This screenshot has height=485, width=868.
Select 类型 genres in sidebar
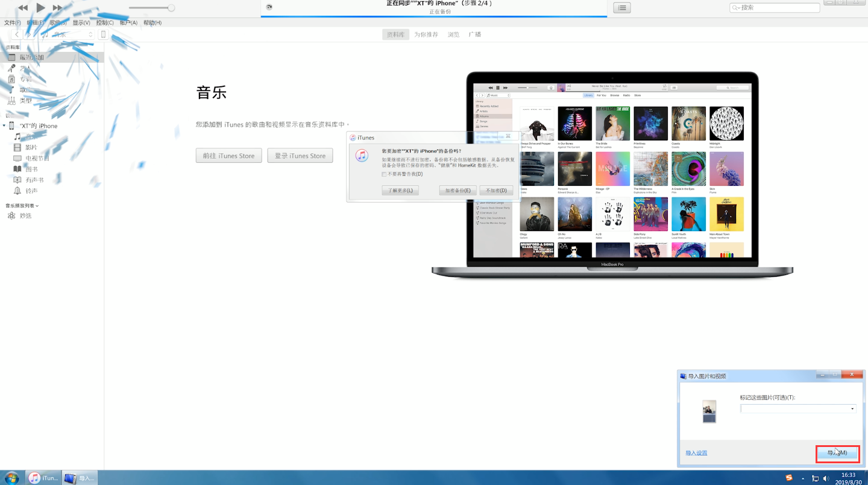coord(26,101)
